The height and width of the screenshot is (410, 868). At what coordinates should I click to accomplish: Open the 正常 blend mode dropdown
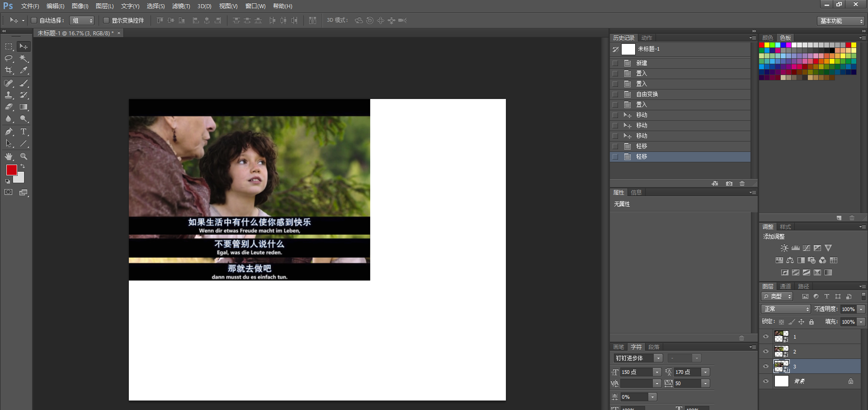786,309
